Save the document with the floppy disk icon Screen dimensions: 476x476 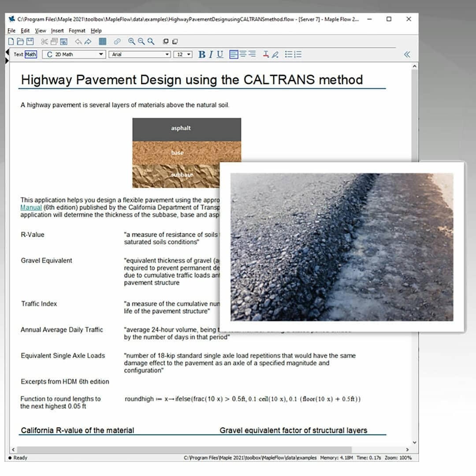coord(30,41)
